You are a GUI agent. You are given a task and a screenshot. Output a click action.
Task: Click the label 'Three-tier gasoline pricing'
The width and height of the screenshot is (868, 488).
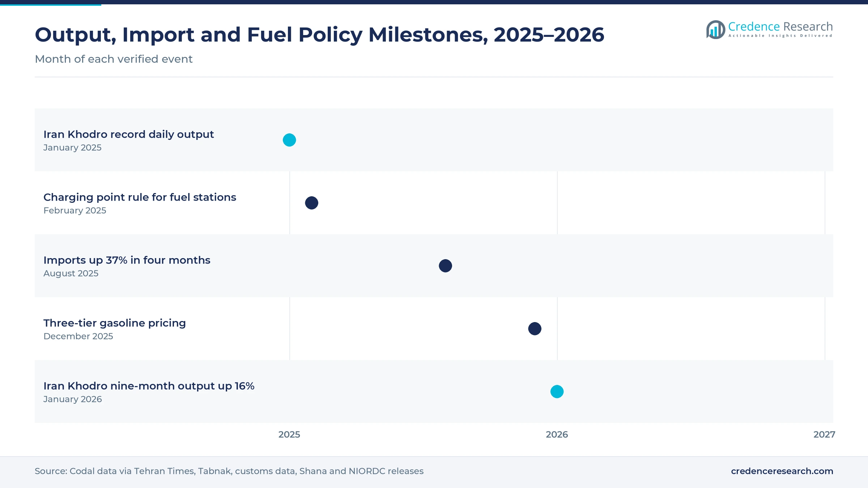[115, 323]
